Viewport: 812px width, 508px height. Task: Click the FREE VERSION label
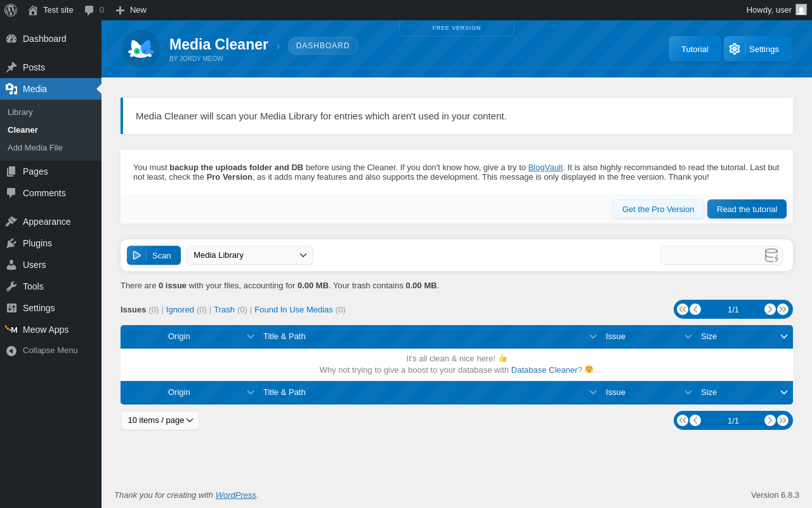click(457, 28)
